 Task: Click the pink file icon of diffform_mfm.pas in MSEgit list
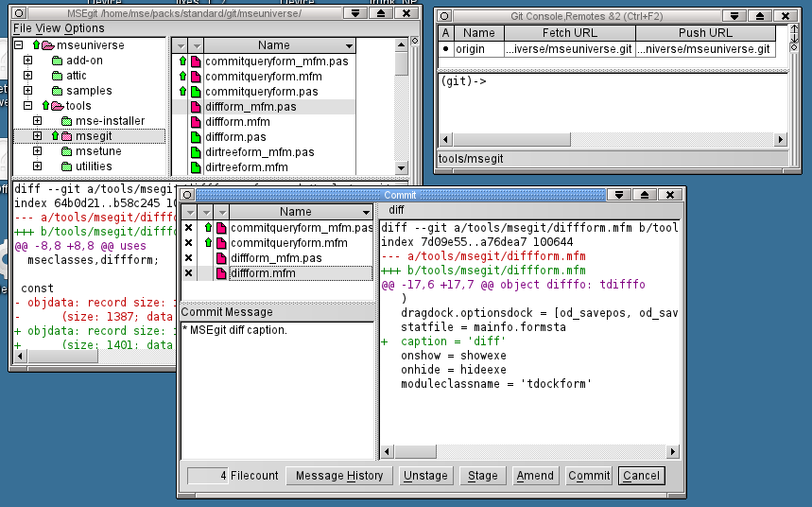196,107
